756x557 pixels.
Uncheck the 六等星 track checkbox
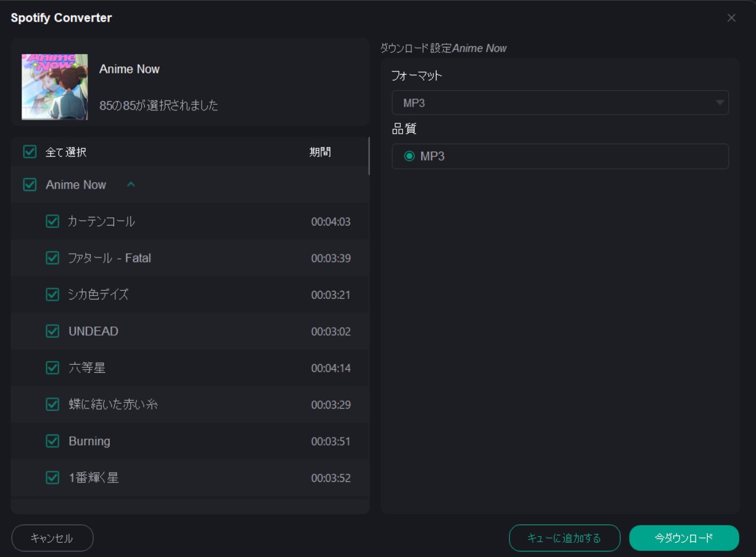click(52, 368)
